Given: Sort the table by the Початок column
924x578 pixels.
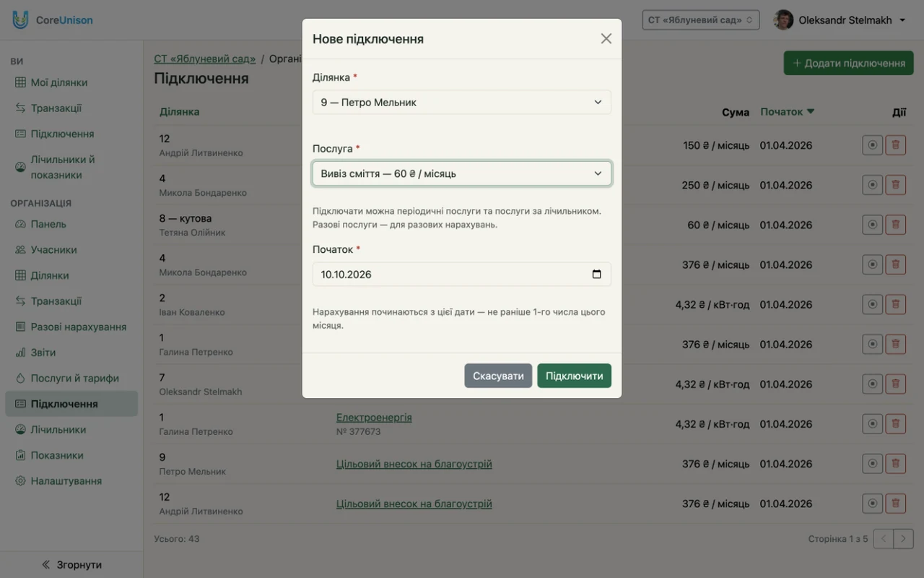Looking at the screenshot, I should click(x=787, y=112).
